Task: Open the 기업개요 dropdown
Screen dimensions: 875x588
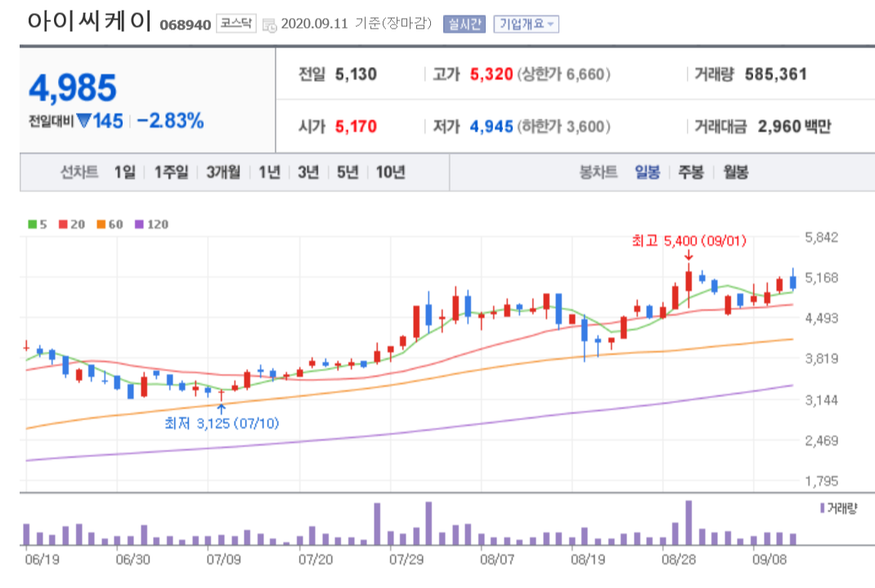Action: tap(526, 24)
